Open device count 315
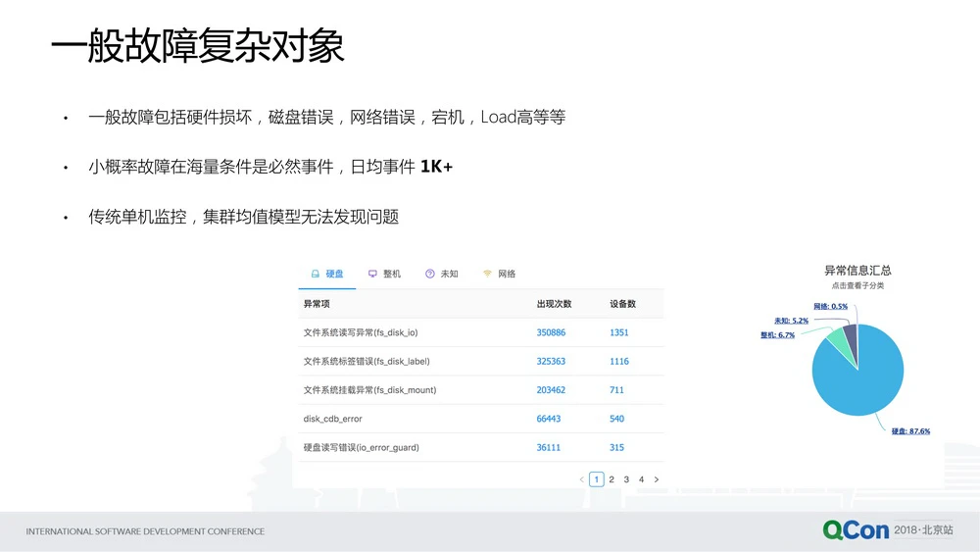980x552 pixels. click(x=616, y=448)
